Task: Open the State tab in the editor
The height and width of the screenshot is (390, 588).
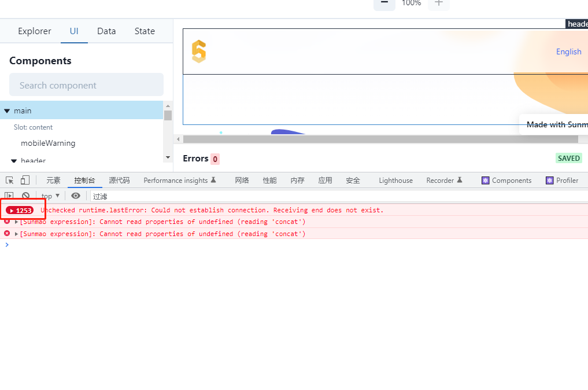Action: click(144, 31)
